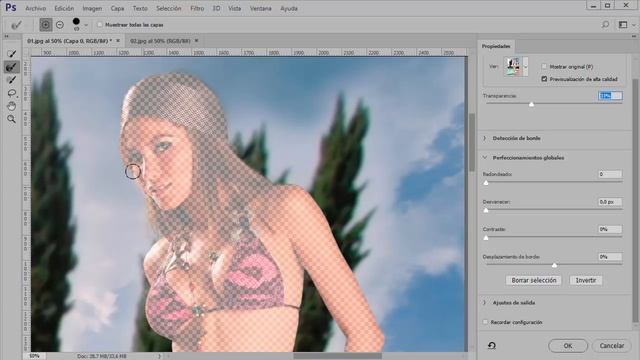Click the reset workspace arrow icon

pyautogui.click(x=492, y=346)
